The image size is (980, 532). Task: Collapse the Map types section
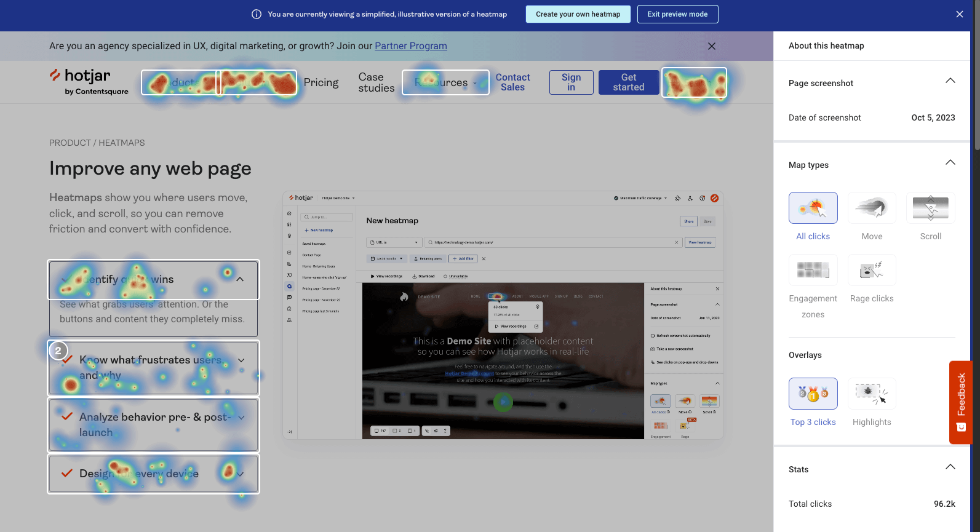pyautogui.click(x=950, y=163)
